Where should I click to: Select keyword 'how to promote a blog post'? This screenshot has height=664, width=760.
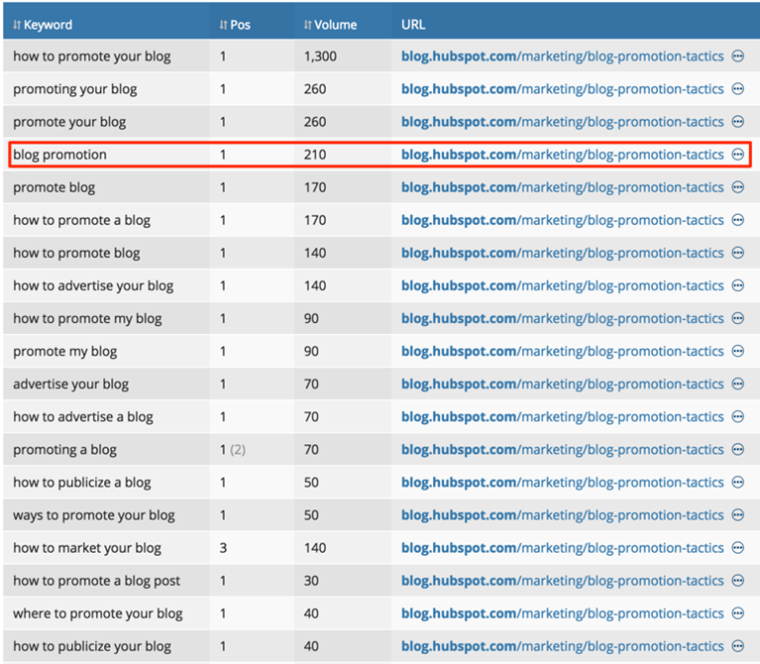(96, 581)
